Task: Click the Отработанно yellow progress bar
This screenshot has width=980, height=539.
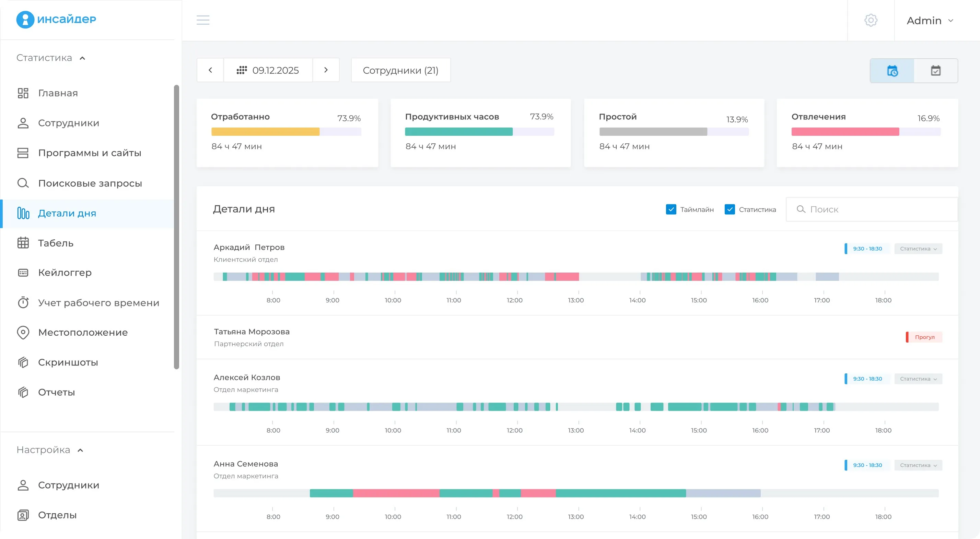Action: point(265,132)
